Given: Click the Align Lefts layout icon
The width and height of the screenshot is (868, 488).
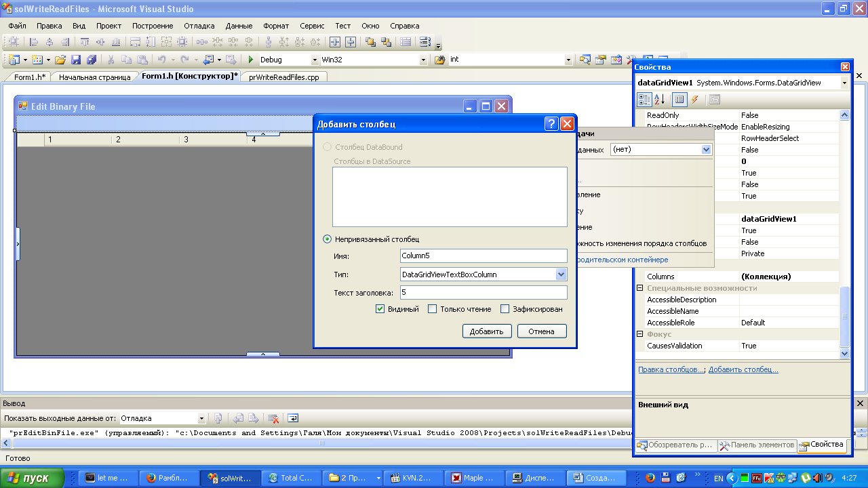Looking at the screenshot, I should 33,42.
